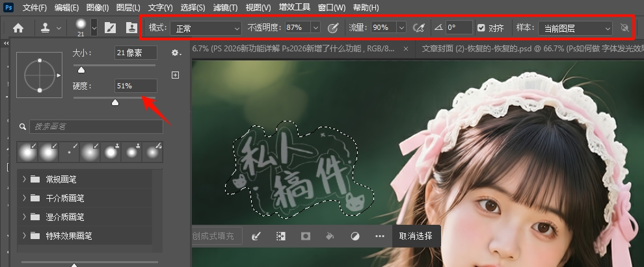Open the Brush Settings panel icon
This screenshot has width=644, height=267.
110,28
